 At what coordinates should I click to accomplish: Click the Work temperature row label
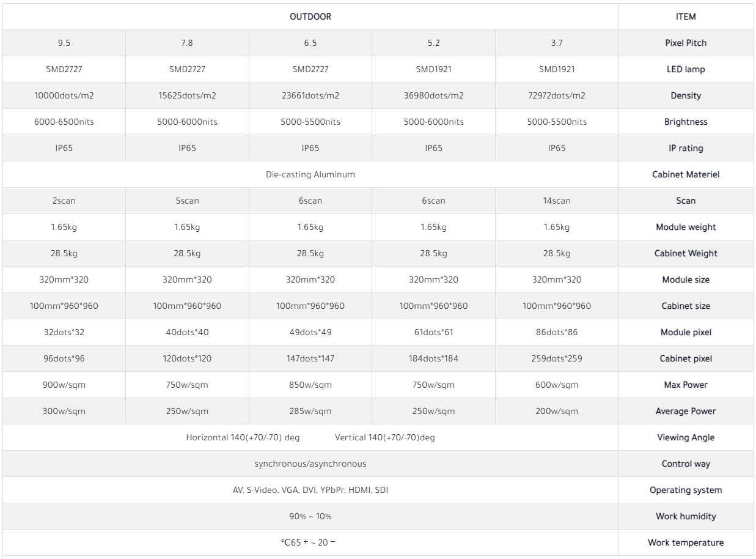point(686,543)
